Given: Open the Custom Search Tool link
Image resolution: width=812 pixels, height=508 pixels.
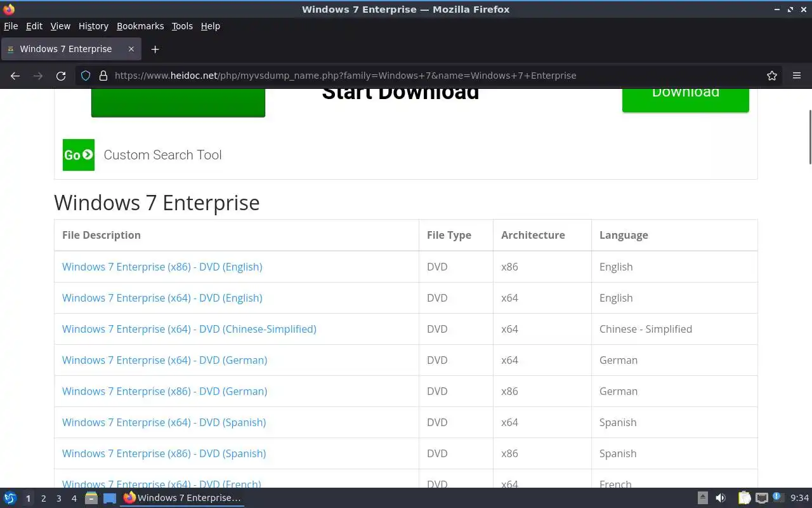Looking at the screenshot, I should [x=162, y=155].
